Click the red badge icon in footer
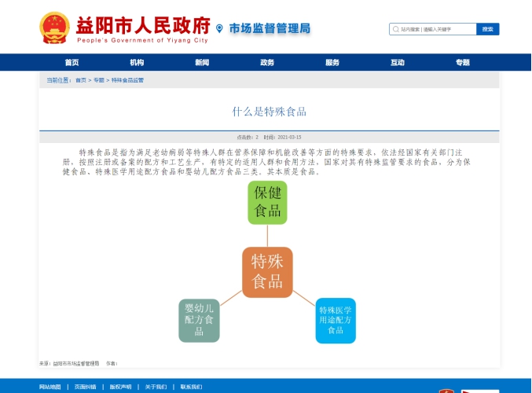The image size is (532, 393). pos(446,390)
